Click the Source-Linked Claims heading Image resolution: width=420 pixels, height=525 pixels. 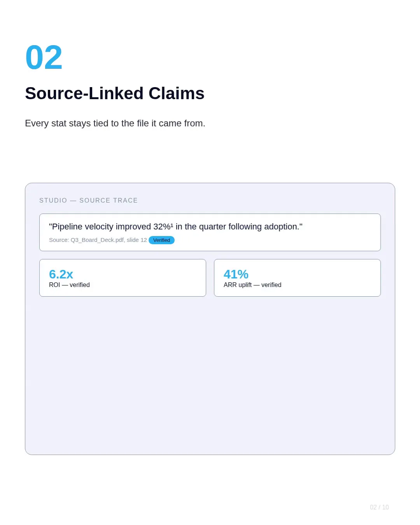pyautogui.click(x=115, y=93)
